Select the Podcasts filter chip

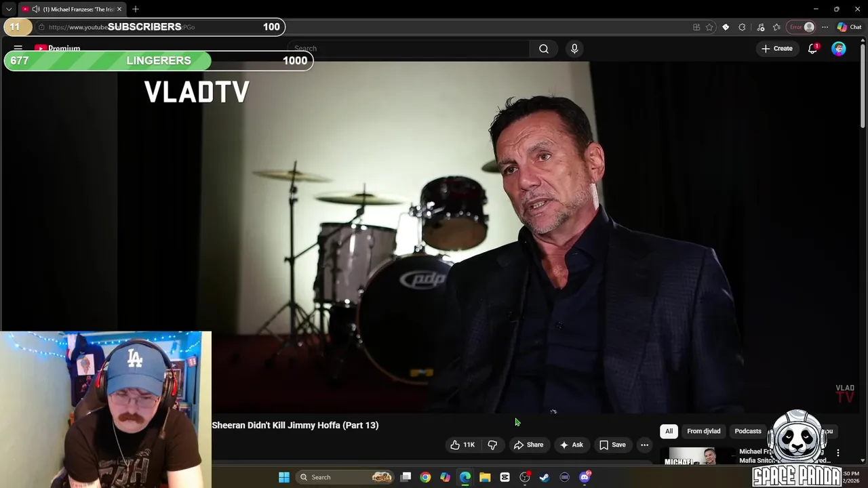click(748, 431)
